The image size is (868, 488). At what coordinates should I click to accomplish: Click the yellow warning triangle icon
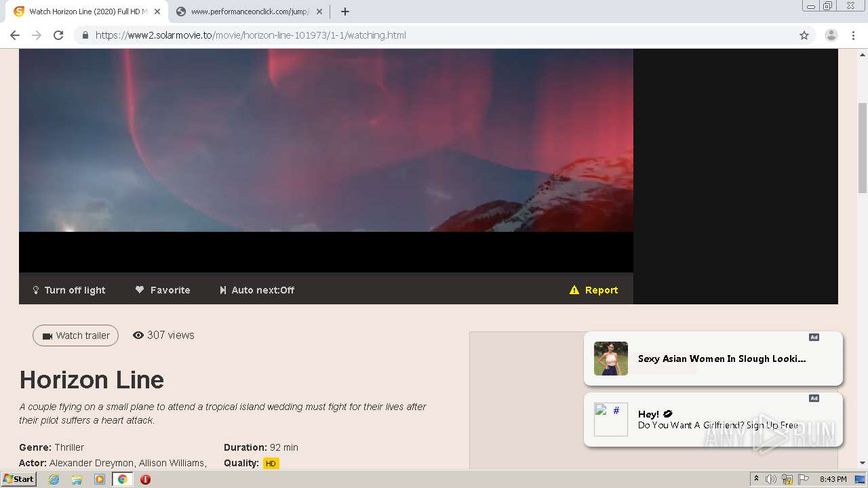tap(574, 290)
